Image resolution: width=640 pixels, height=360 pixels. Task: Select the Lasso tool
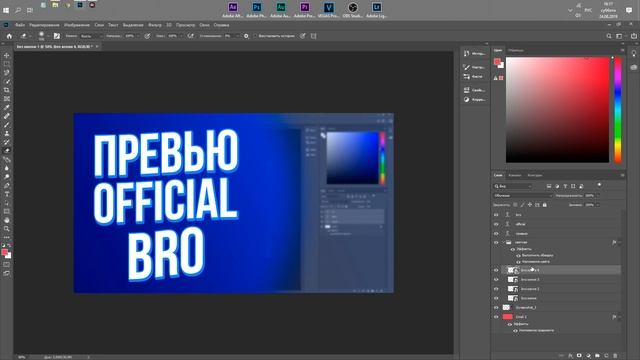7,73
